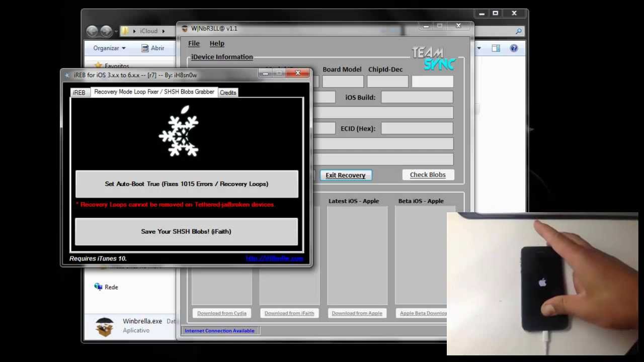The width and height of the screenshot is (644, 362).
Task: Click the folder icon in Explorer address bar
Action: click(125, 31)
